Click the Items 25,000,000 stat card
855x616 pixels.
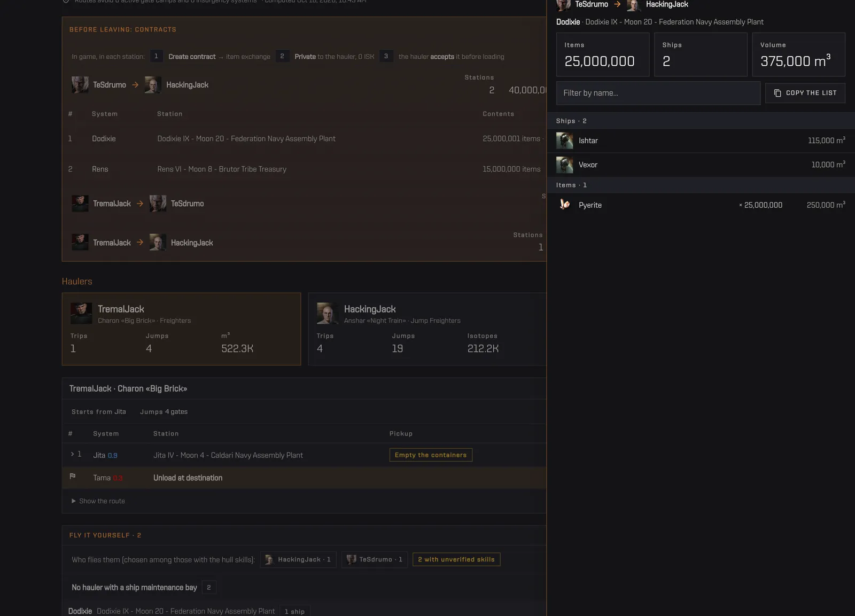pos(603,54)
